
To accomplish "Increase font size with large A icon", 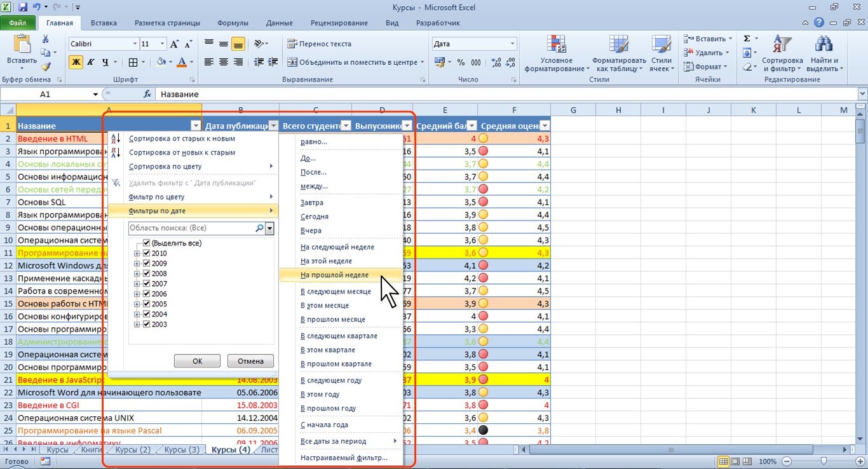I will pos(175,44).
